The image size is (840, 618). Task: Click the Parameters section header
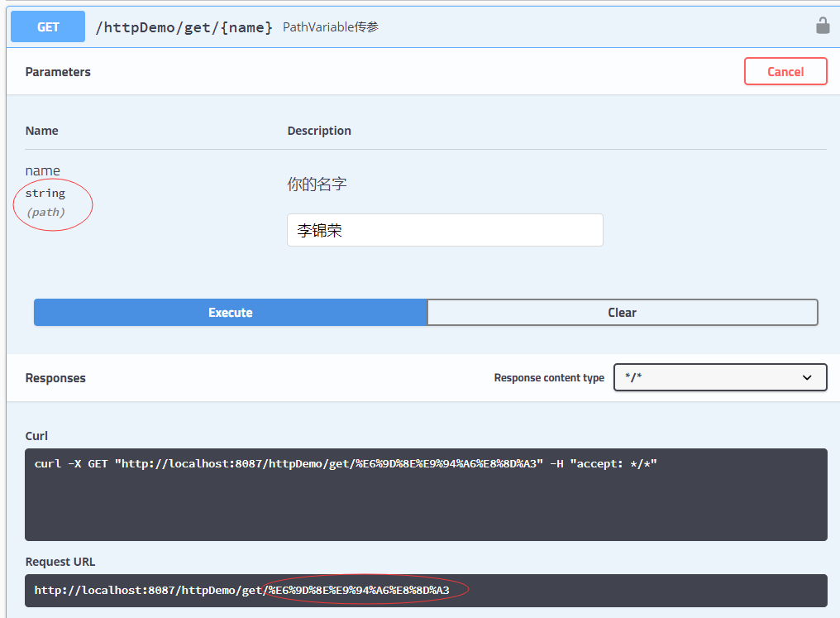(58, 71)
